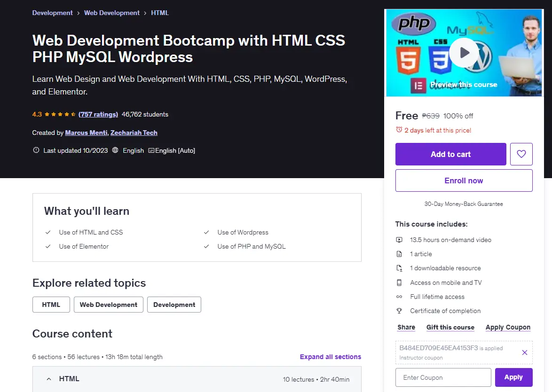The width and height of the screenshot is (552, 392).
Task: Click checkmark next to Use of Elementor
Action: pos(48,246)
